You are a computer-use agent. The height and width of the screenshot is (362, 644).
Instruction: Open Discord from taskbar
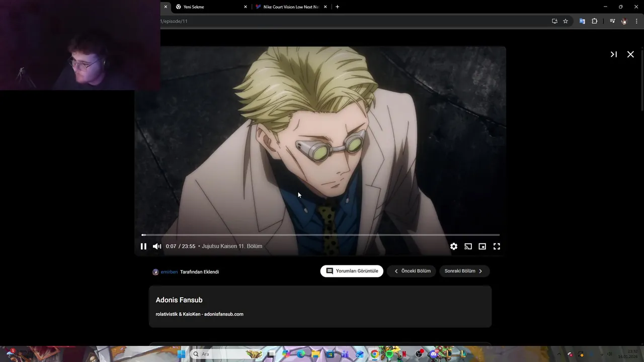[x=433, y=354]
